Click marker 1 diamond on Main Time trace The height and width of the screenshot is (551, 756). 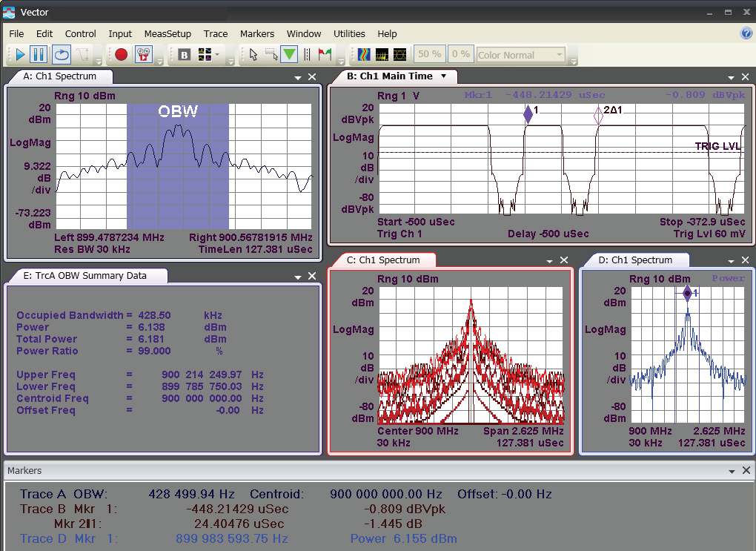[528, 113]
